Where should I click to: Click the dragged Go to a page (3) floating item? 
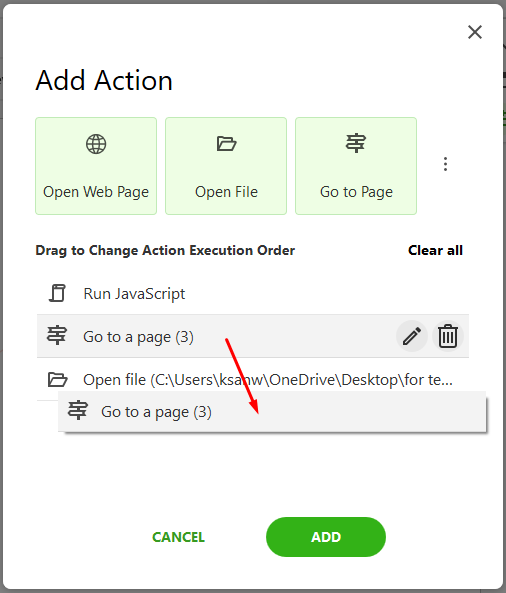[x=272, y=411]
